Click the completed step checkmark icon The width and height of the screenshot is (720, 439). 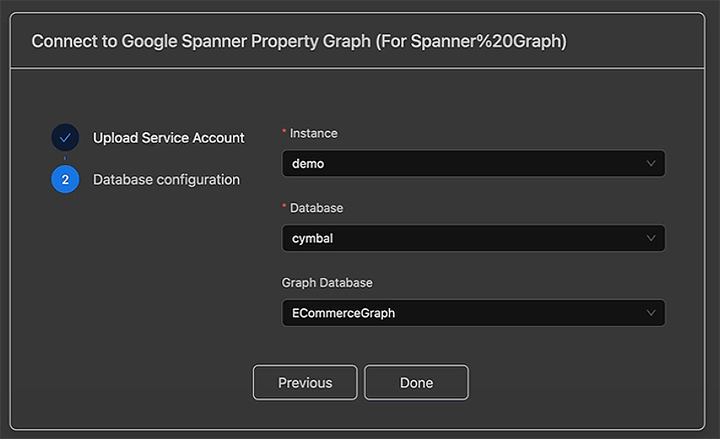click(x=65, y=137)
